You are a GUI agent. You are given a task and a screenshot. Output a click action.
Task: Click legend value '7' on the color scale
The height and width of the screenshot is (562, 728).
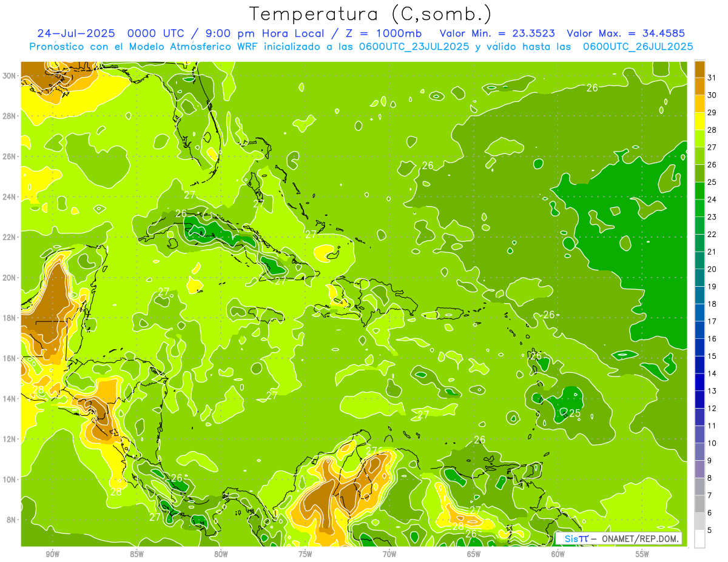[710, 496]
